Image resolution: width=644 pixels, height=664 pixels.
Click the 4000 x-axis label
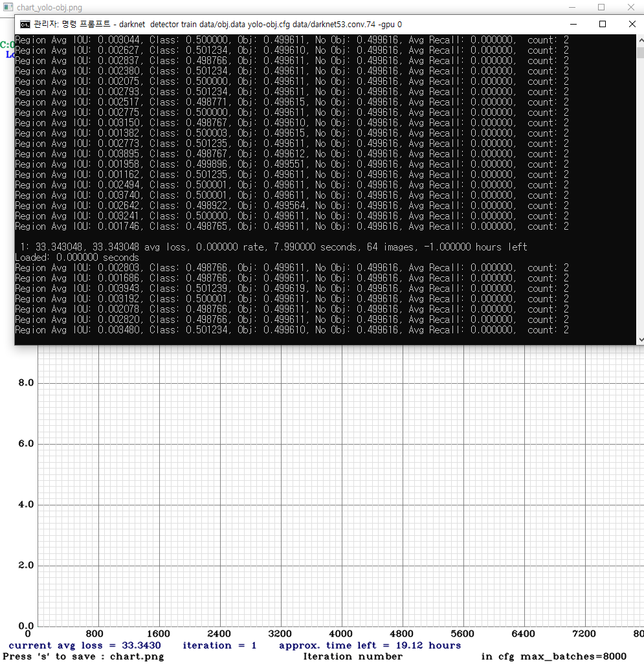click(341, 634)
